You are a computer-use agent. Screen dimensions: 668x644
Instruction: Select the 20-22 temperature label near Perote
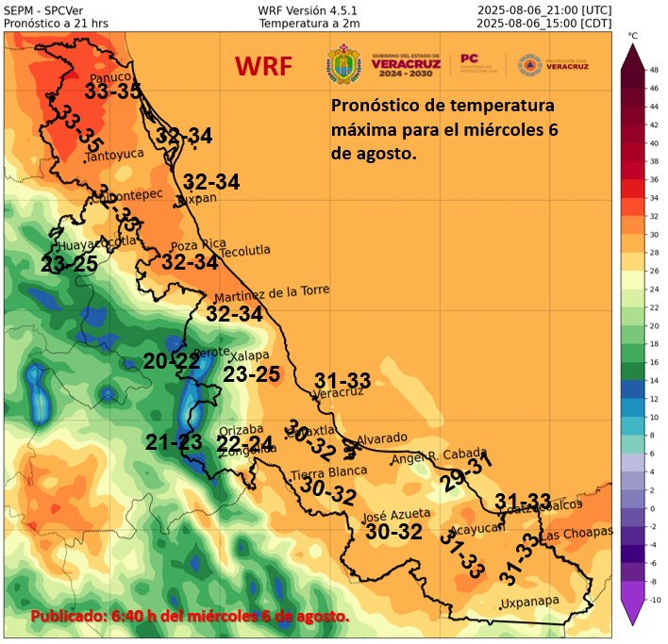[171, 360]
